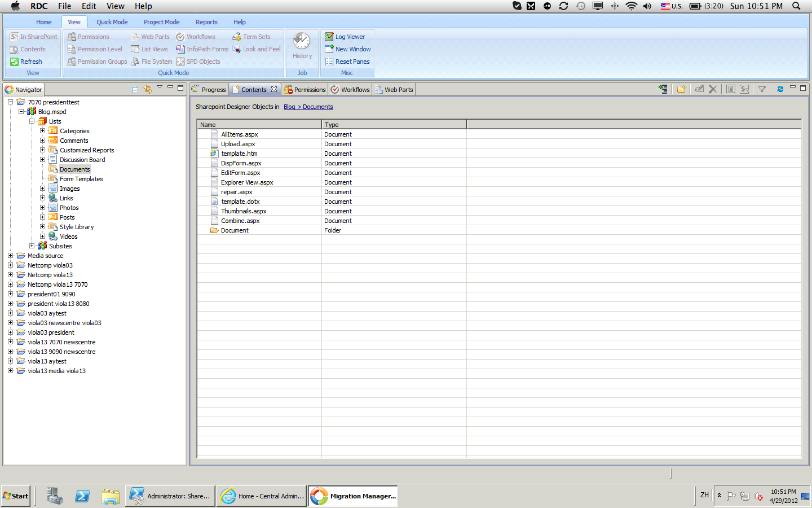Screen dimensions: 812x508
Task: Click InfoPath Forms in the ribbon
Action: [202, 49]
